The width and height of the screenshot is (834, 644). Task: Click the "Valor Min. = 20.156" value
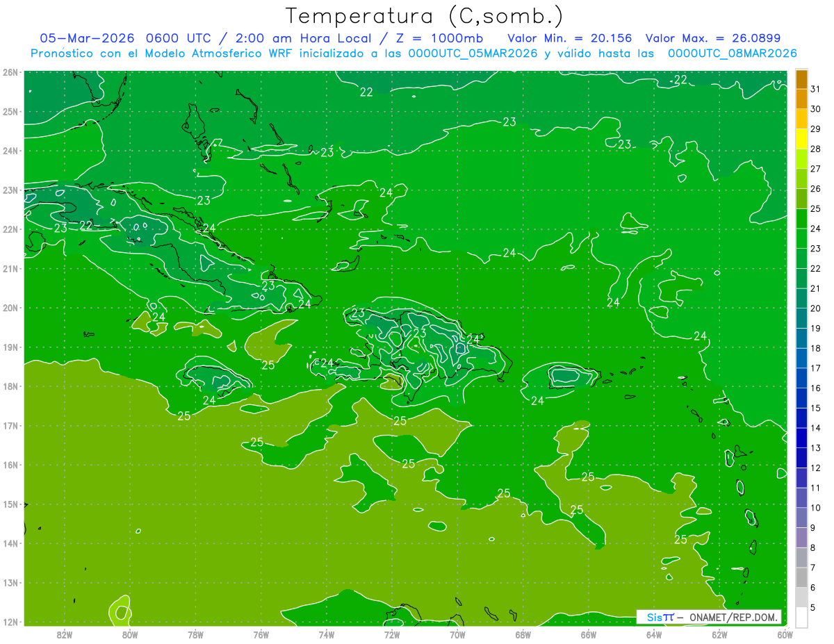click(x=570, y=38)
